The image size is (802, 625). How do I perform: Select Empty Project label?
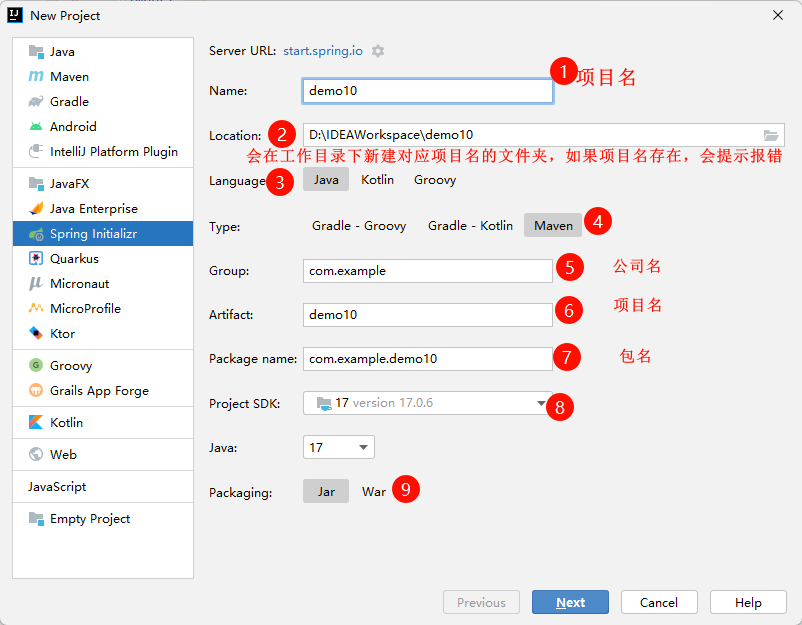90,519
